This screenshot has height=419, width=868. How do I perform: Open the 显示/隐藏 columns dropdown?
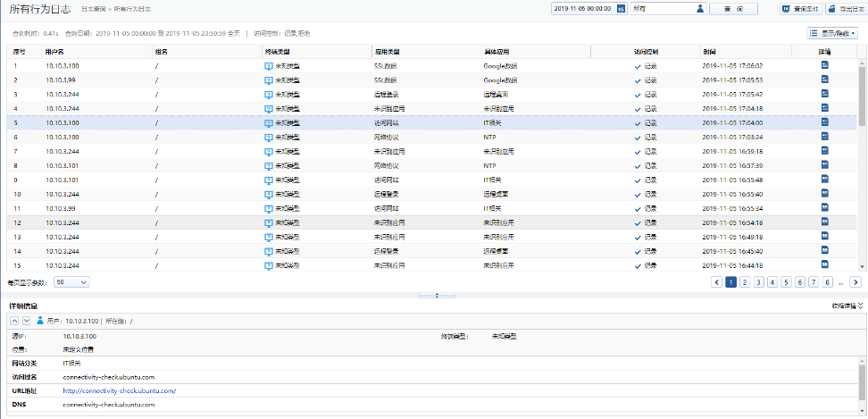pos(832,33)
